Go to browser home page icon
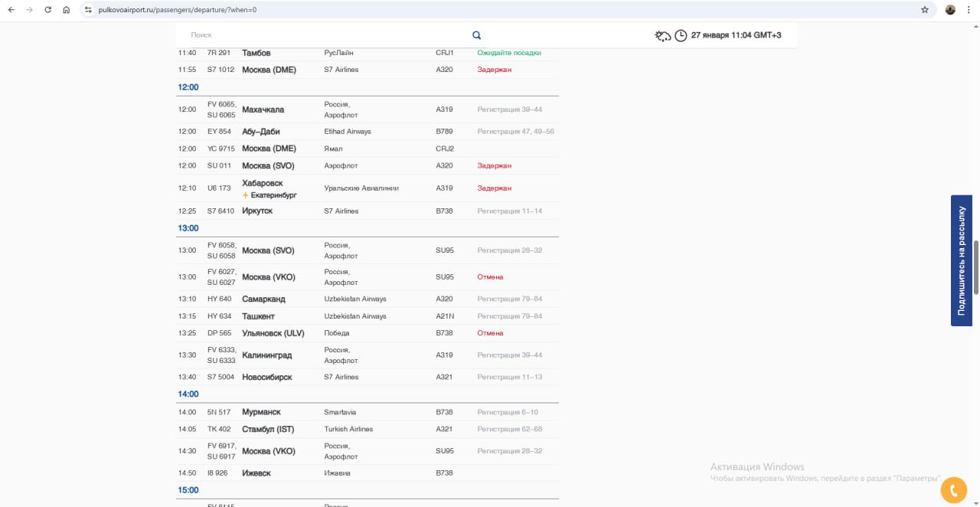Image resolution: width=980 pixels, height=507 pixels. pos(67,10)
